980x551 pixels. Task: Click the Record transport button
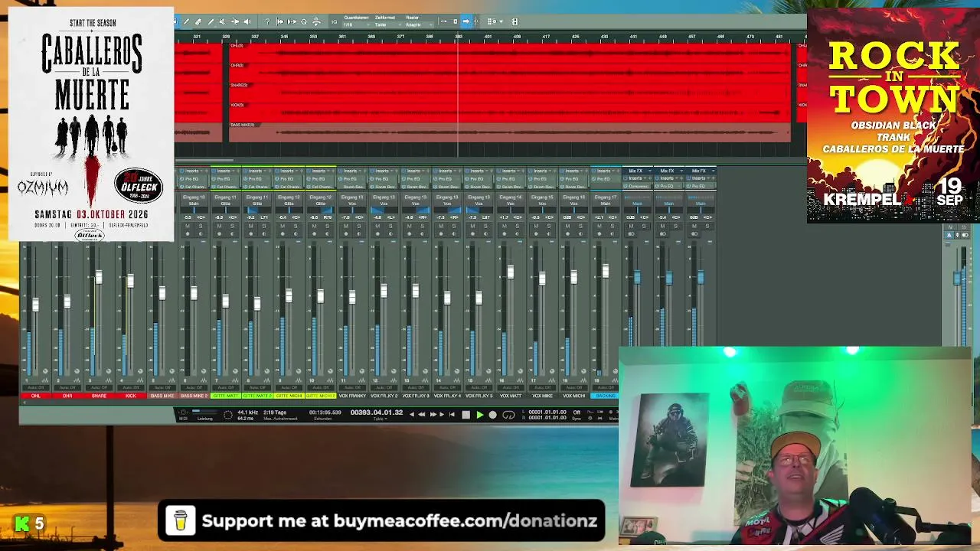[x=492, y=415]
